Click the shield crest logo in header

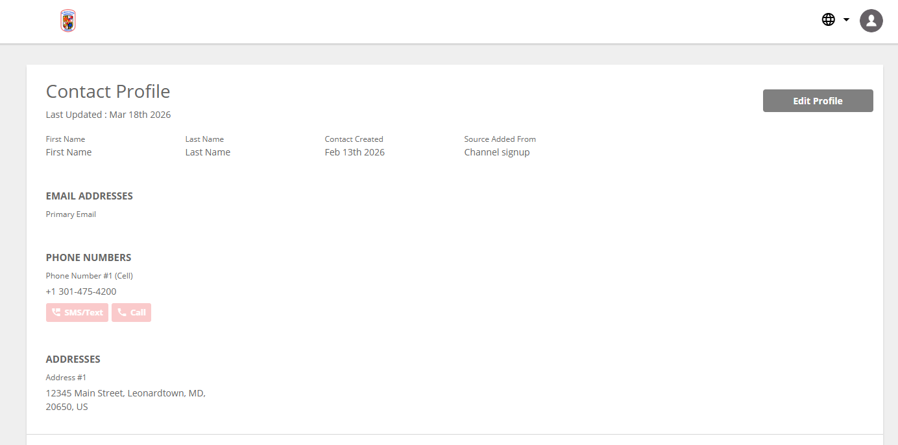coord(68,21)
